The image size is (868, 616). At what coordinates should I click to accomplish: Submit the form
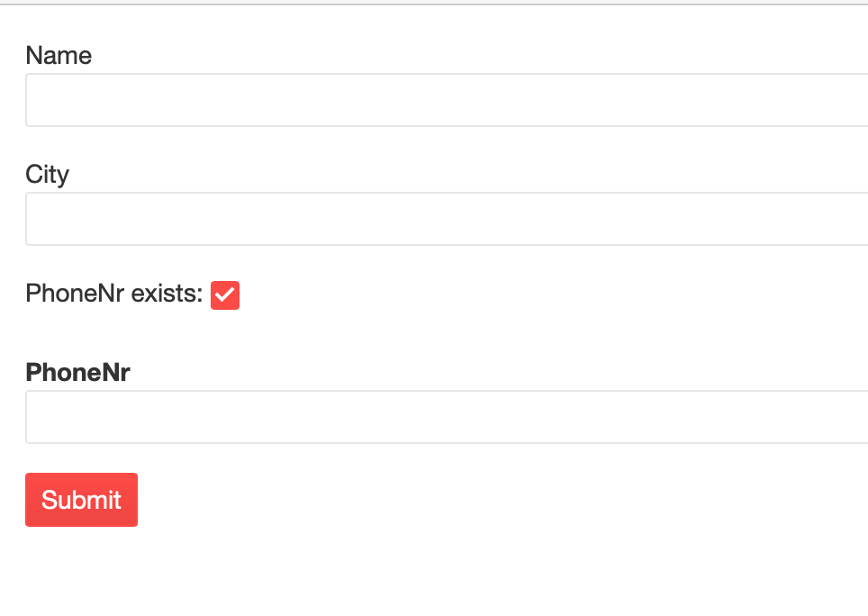(81, 500)
